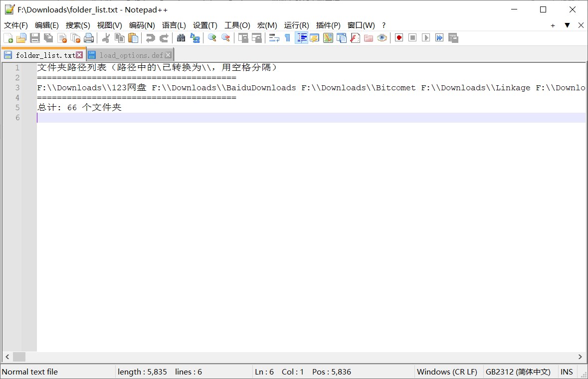The width and height of the screenshot is (588, 379).
Task: Click the + button at menu bar right
Action: tap(553, 25)
